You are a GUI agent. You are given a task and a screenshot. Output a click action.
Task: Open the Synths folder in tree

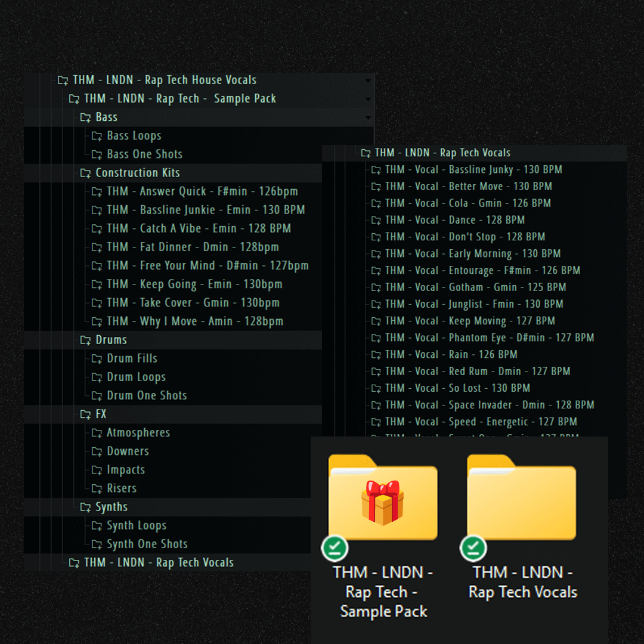point(111,507)
